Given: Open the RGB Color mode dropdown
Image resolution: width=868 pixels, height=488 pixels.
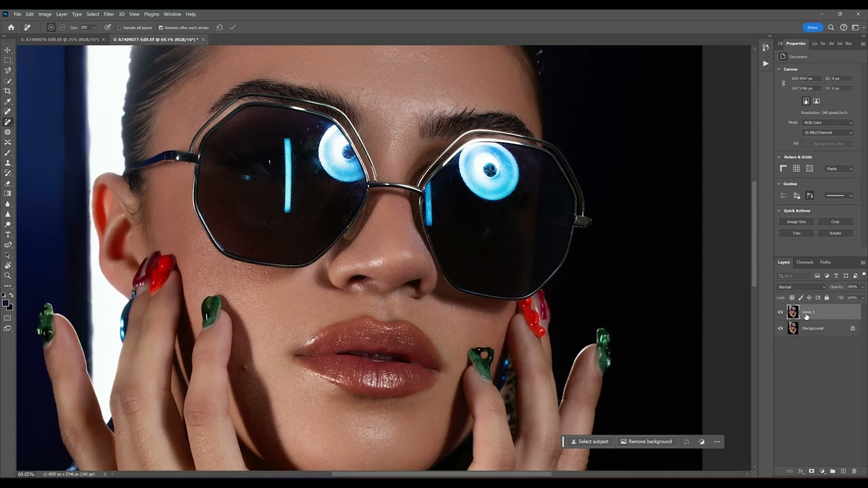Looking at the screenshot, I should [x=827, y=123].
